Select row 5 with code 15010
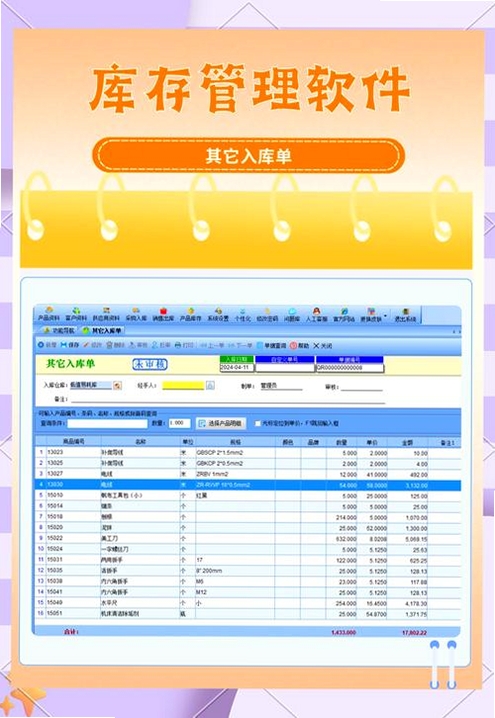Viewport: 495px width, 718px height. click(x=248, y=495)
